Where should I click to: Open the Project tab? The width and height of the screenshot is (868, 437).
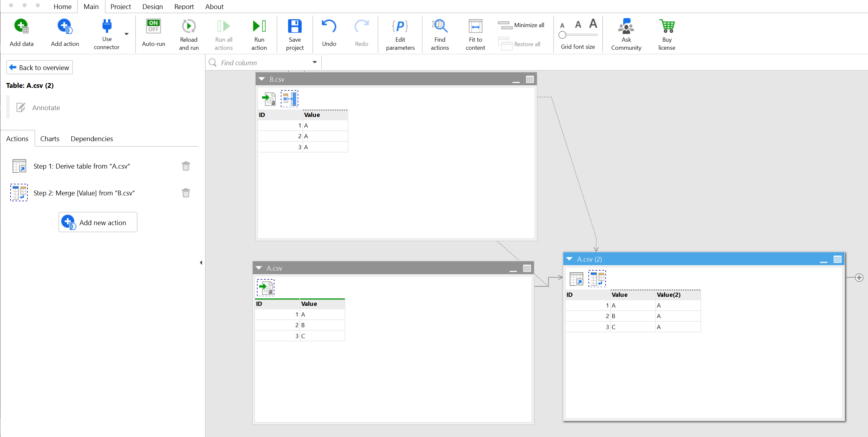pyautogui.click(x=120, y=7)
